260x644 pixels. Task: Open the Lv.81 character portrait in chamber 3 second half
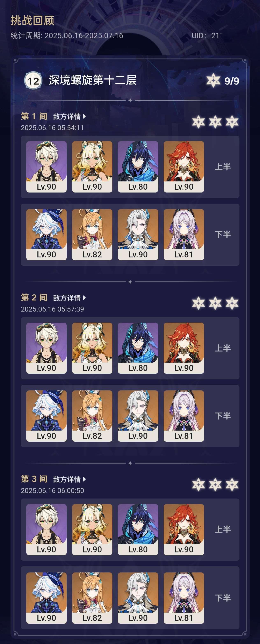tap(184, 598)
